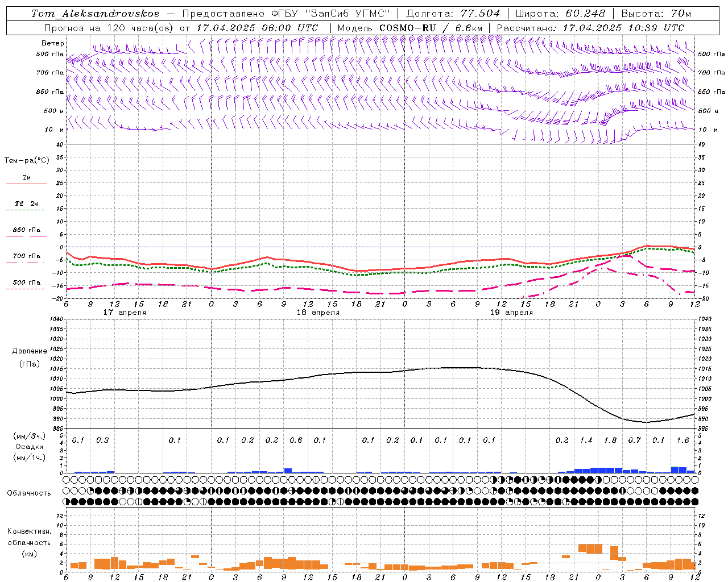Click the Конвективн. convective cloud label
Image resolution: width=728 pixels, height=582 pixels.
click(x=29, y=531)
